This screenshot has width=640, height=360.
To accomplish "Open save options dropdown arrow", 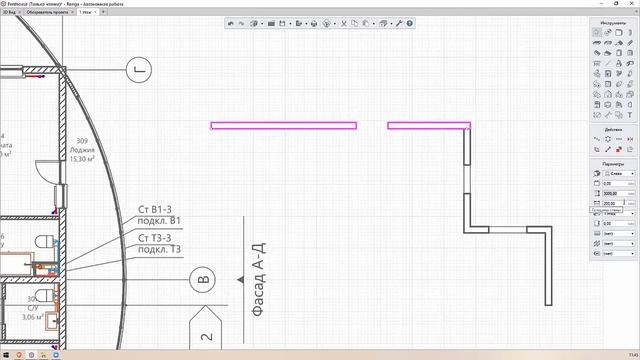I will pos(290,24).
